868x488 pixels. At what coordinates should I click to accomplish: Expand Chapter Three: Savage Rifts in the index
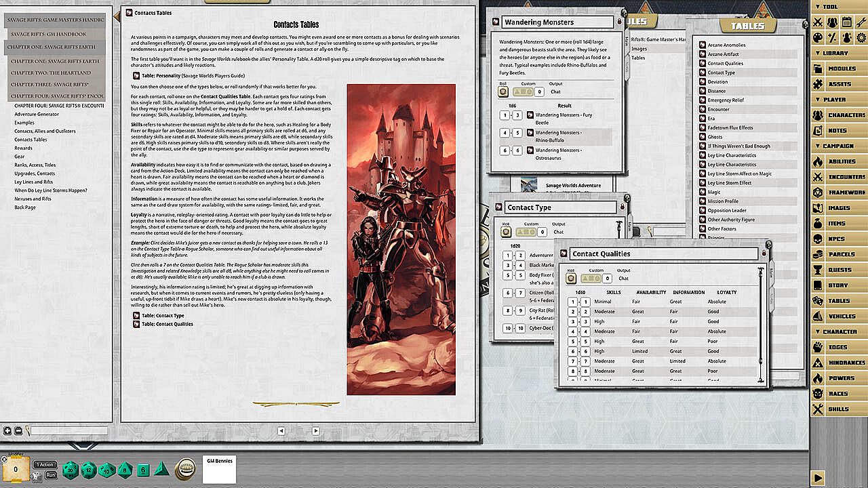point(57,85)
